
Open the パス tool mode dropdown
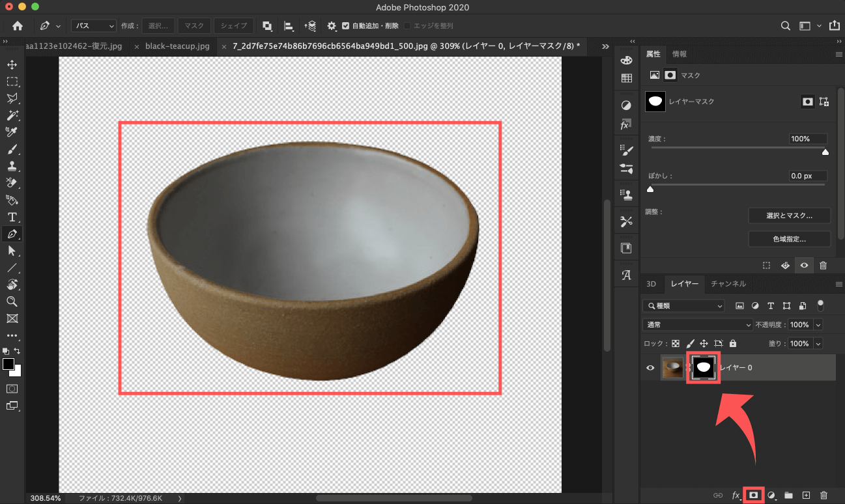point(93,26)
